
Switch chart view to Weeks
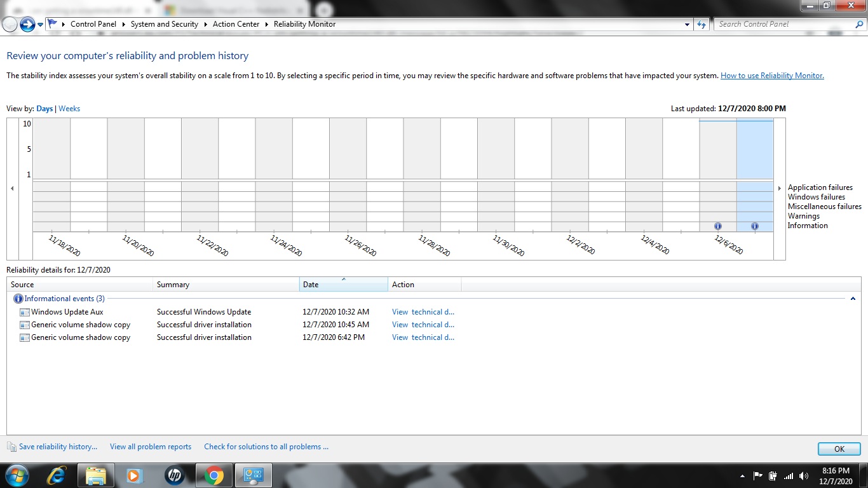(69, 109)
